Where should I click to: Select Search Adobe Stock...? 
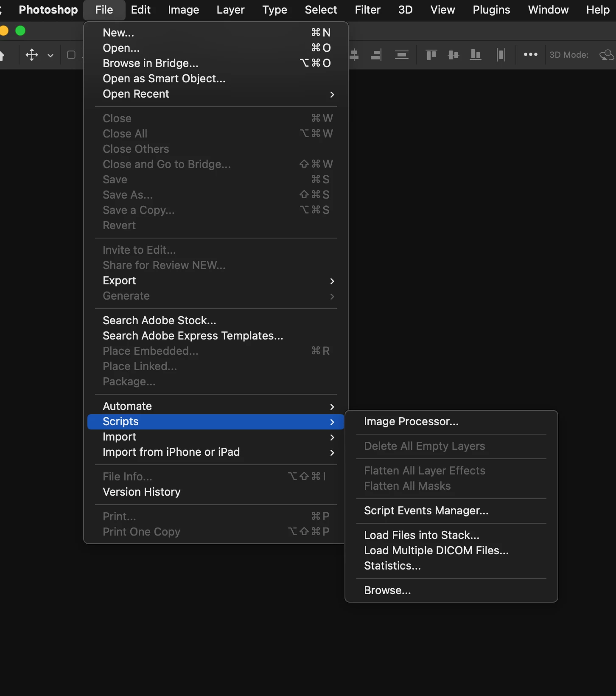click(216, 320)
